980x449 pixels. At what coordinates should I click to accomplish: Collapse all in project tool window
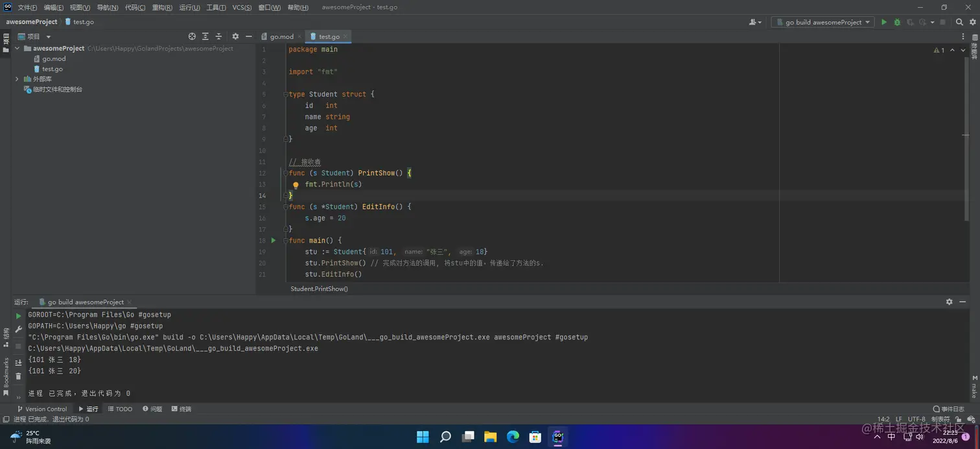pos(218,36)
